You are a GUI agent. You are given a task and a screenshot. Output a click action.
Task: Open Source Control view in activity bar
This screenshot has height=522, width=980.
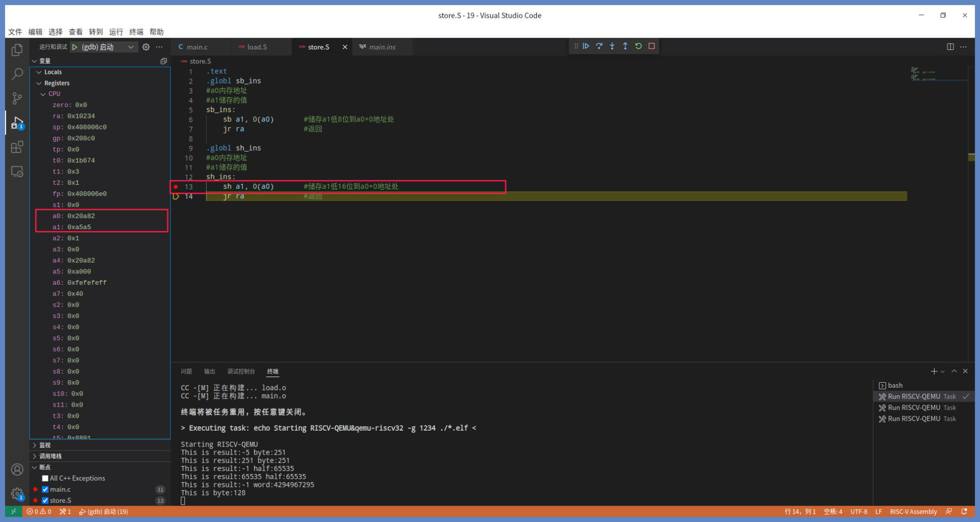tap(17, 98)
